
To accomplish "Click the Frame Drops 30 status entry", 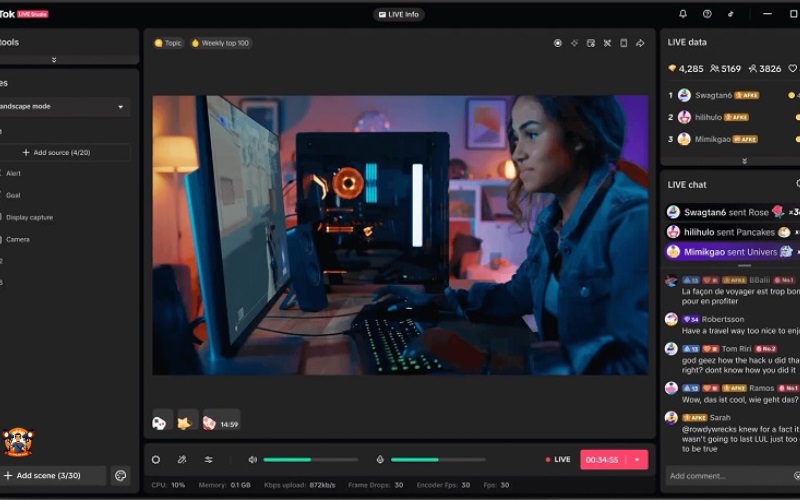I will pyautogui.click(x=376, y=485).
